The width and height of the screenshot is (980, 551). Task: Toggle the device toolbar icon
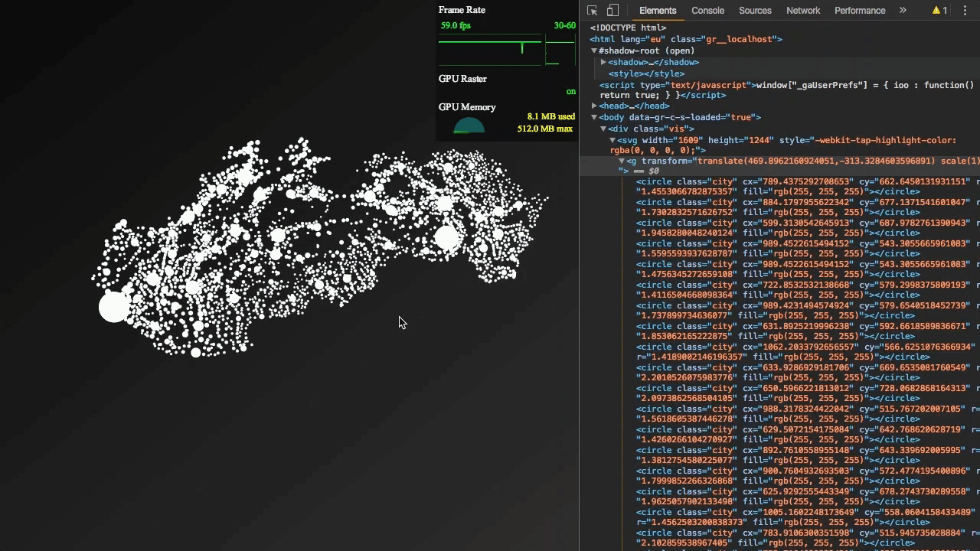click(x=612, y=11)
